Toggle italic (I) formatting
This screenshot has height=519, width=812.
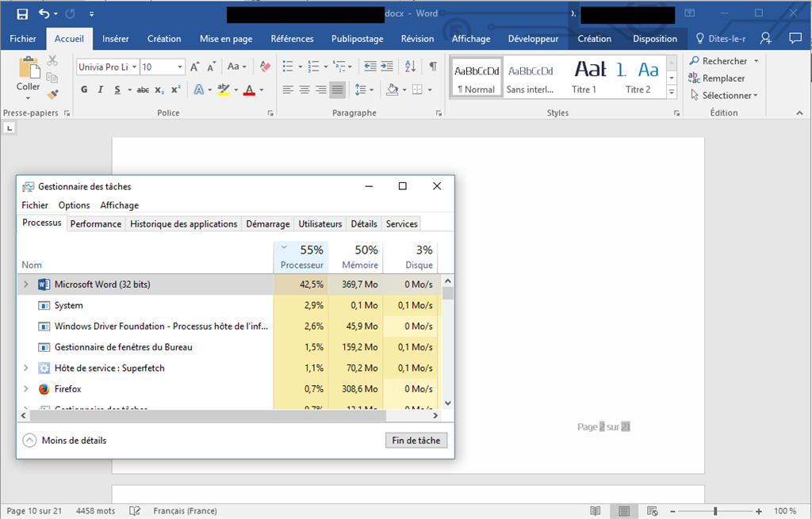(x=101, y=90)
